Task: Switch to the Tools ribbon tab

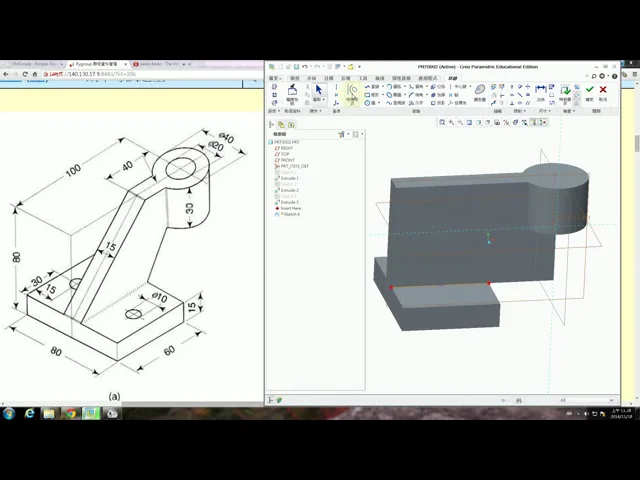Action: (x=363, y=78)
